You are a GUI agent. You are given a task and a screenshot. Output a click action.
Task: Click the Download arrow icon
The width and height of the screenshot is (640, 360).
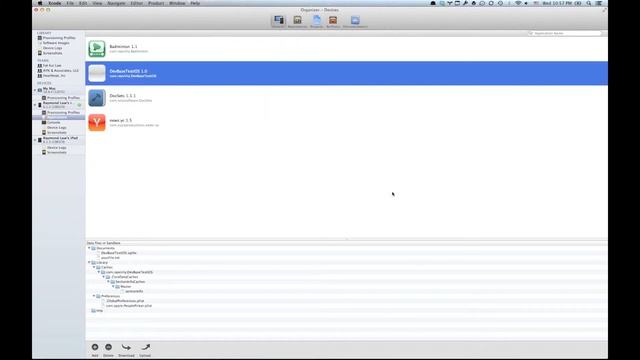click(x=126, y=347)
